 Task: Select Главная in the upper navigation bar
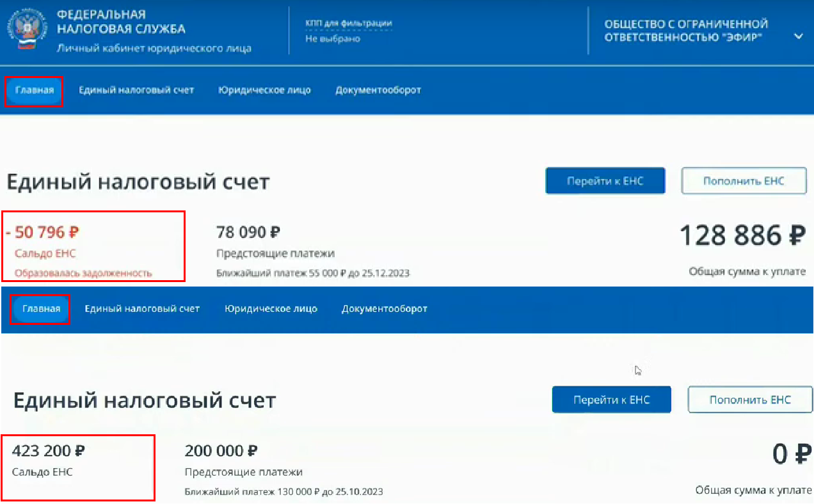pyautogui.click(x=35, y=90)
